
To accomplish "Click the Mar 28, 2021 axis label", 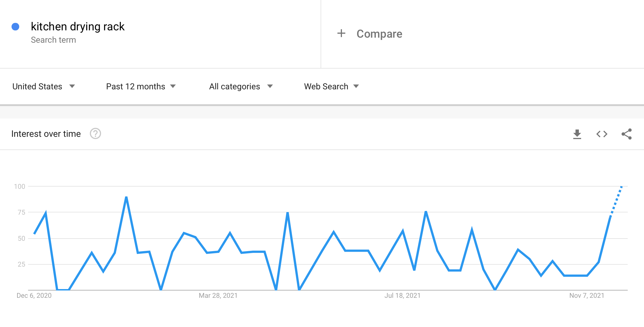I will (x=218, y=296).
